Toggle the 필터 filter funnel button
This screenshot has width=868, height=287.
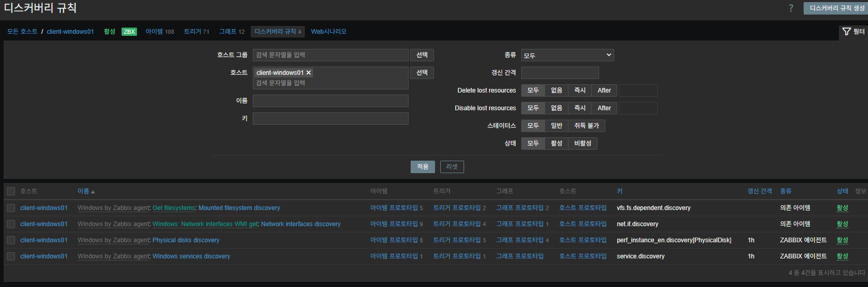click(853, 32)
